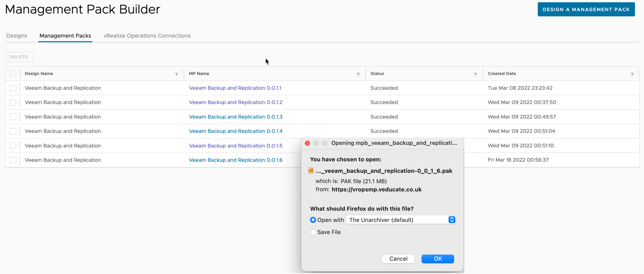This screenshot has height=274, width=644.
Task: Click date Fri Mar 18 2022 00:56:37
Action: [518, 160]
